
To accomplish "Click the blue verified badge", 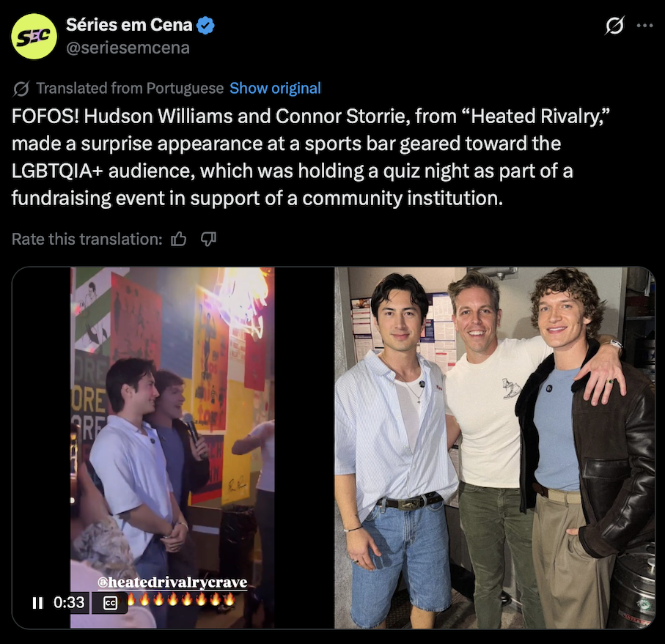I will 206,26.
